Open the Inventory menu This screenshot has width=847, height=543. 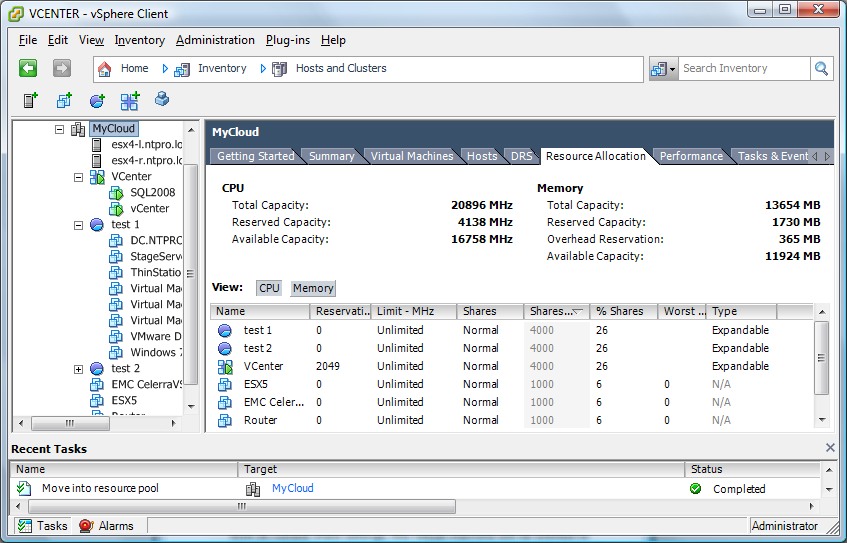point(139,40)
